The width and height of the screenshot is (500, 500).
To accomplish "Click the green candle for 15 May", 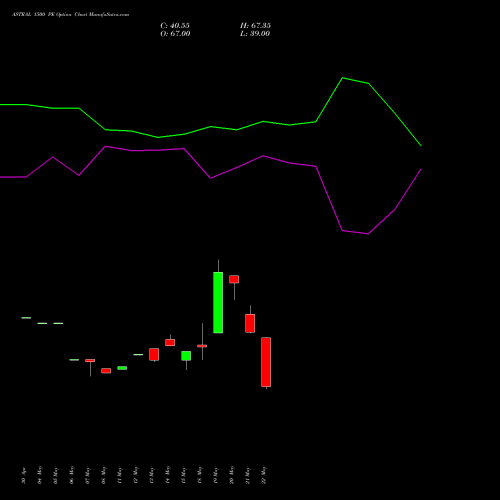I will click(186, 356).
